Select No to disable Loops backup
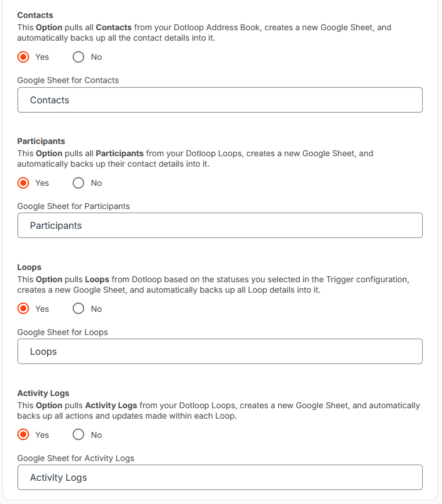Viewport: 442px width, 504px height. (x=78, y=309)
